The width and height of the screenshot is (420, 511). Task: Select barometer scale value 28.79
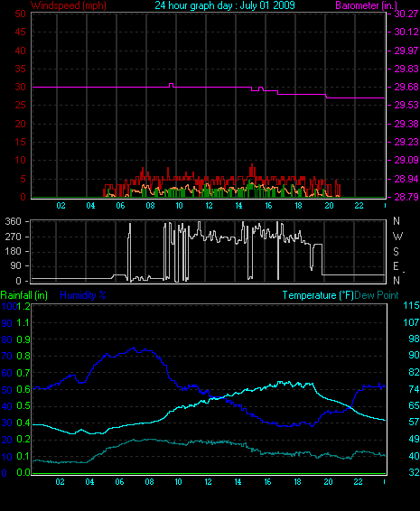[406, 197]
